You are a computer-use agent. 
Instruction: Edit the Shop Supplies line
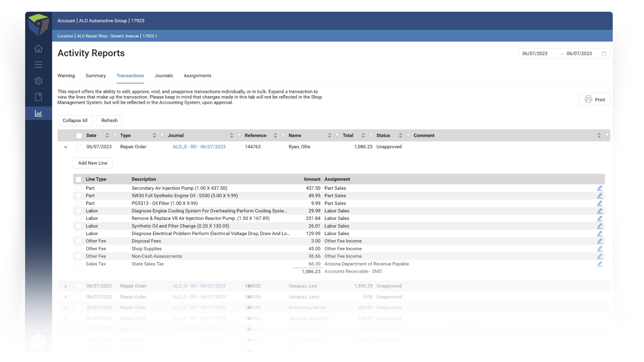pos(600,249)
